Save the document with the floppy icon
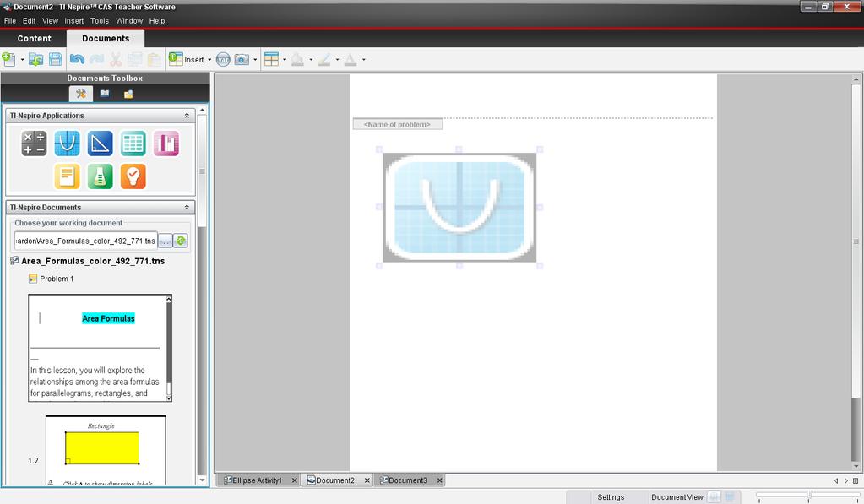 click(55, 59)
